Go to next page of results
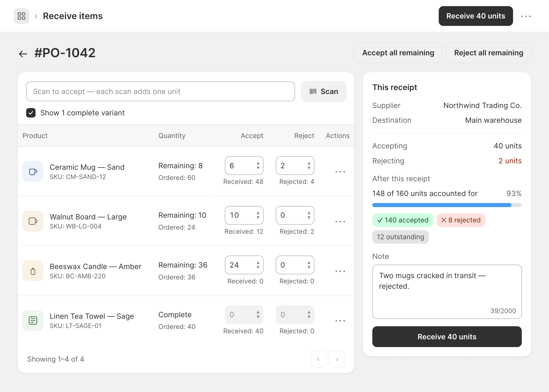This screenshot has width=549, height=392. (x=337, y=359)
